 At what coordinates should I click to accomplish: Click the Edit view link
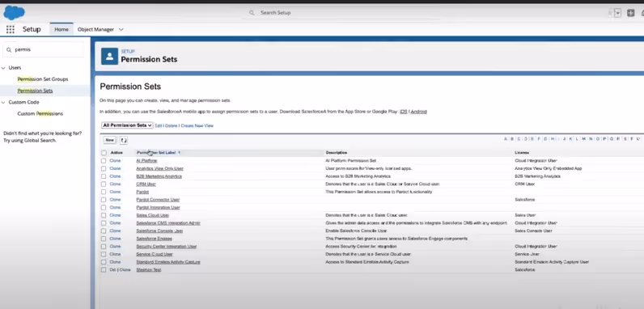[158, 125]
